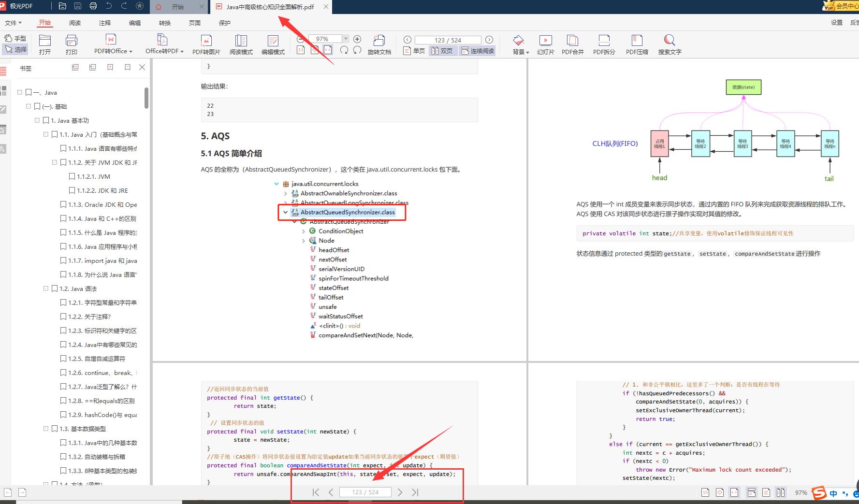Click collapse all bookmarks icon in panel header

pos(93,68)
